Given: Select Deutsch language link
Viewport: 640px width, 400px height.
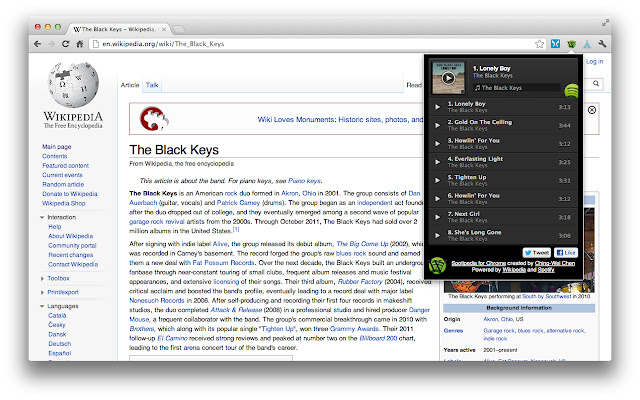Looking at the screenshot, I should click(x=60, y=344).
